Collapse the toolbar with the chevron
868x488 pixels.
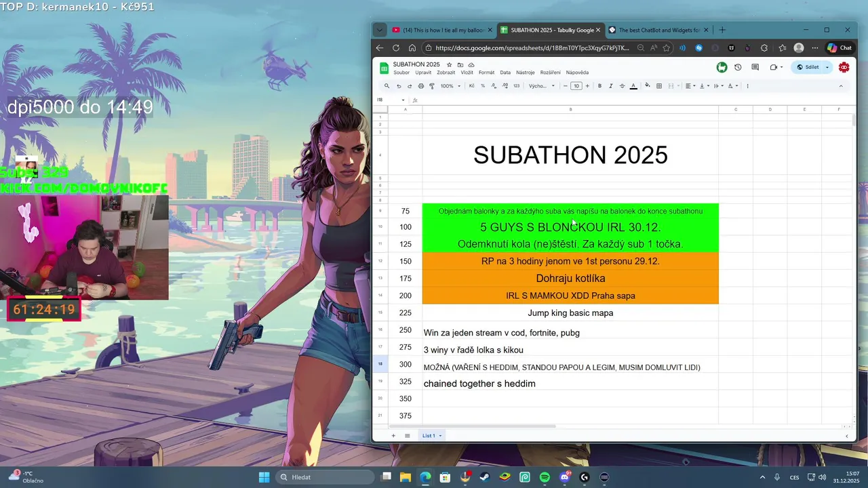[x=841, y=86]
